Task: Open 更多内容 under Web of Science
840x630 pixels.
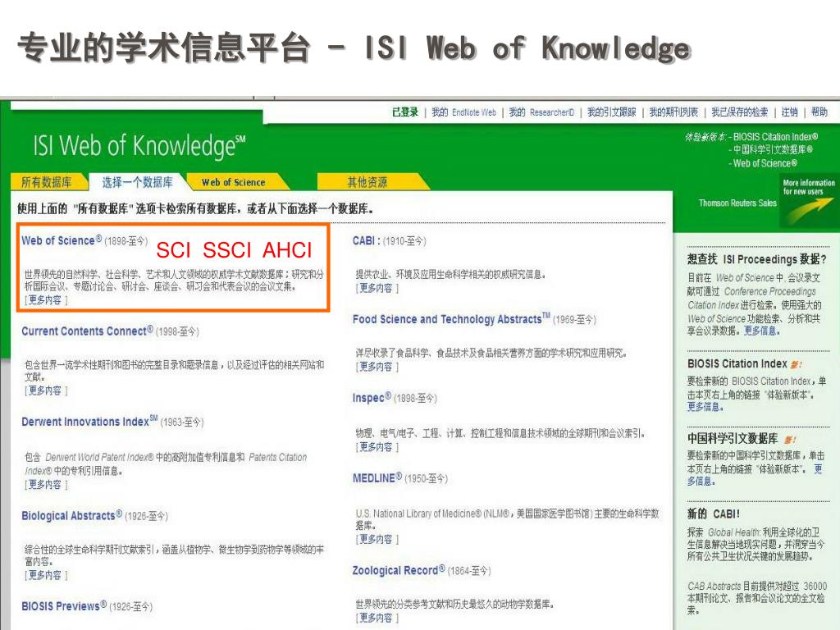Action: pyautogui.click(x=45, y=300)
